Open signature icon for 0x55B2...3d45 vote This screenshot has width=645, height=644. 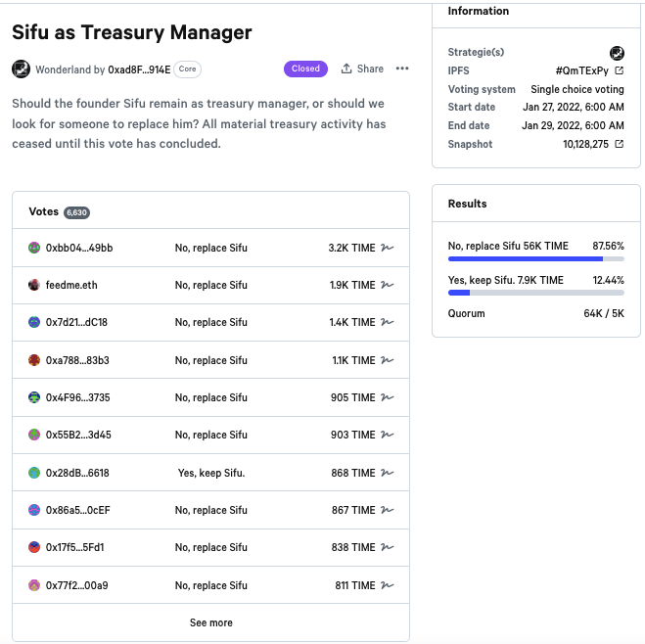(x=387, y=435)
